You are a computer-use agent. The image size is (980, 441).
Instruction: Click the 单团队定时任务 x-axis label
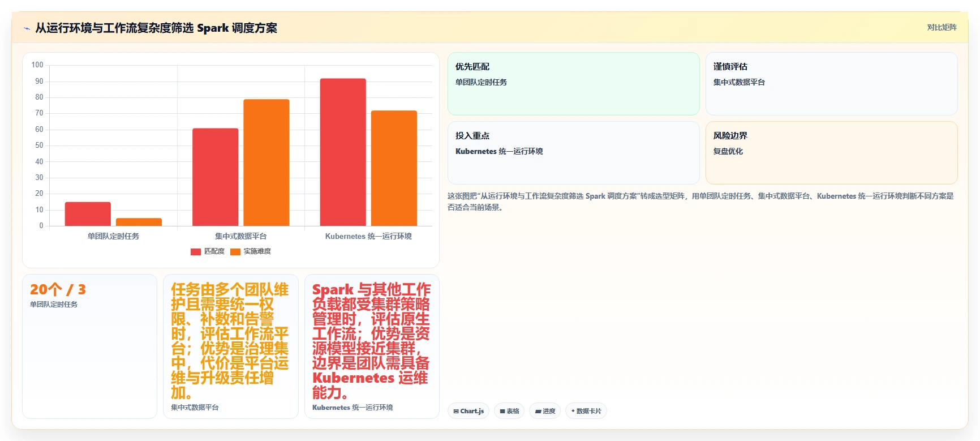pyautogui.click(x=113, y=236)
